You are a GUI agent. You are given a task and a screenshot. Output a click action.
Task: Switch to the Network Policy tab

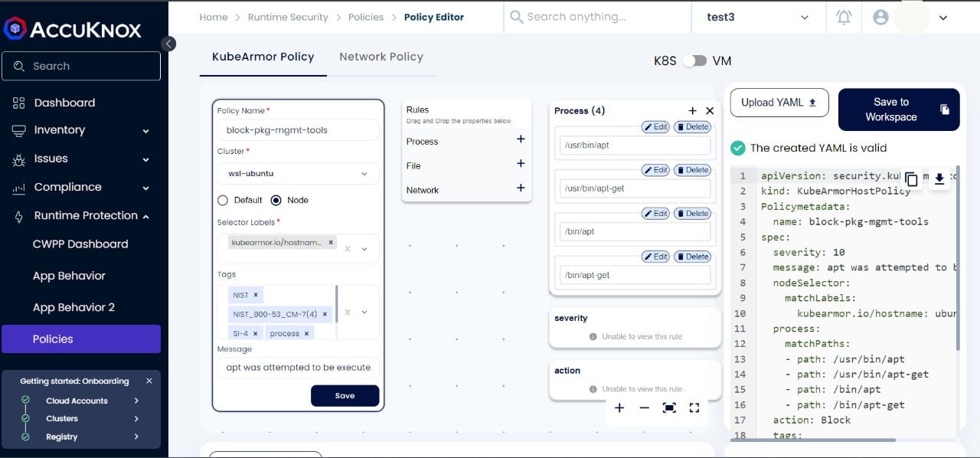click(381, 57)
